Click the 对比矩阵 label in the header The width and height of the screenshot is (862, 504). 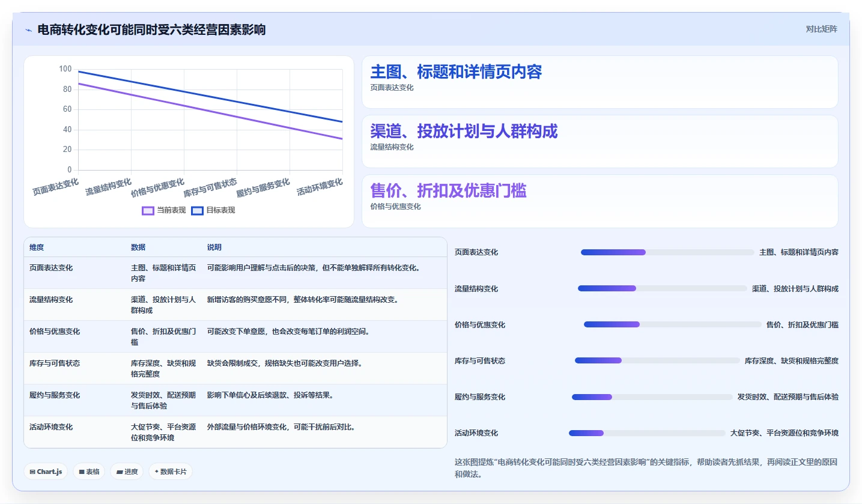coord(821,29)
